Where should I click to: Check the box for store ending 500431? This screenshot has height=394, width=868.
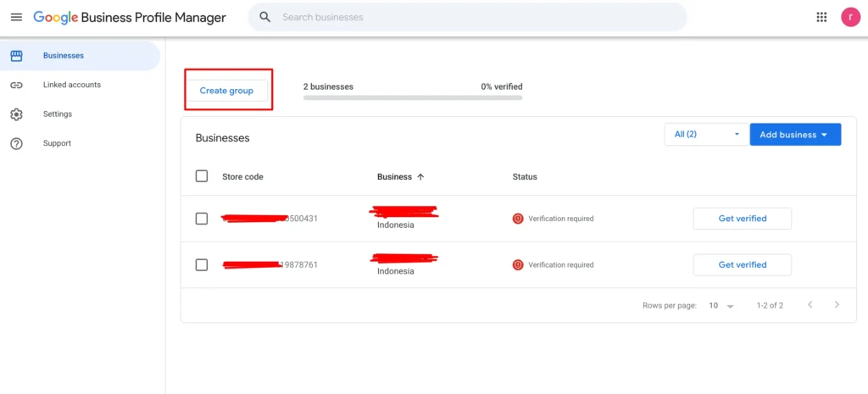[202, 219]
